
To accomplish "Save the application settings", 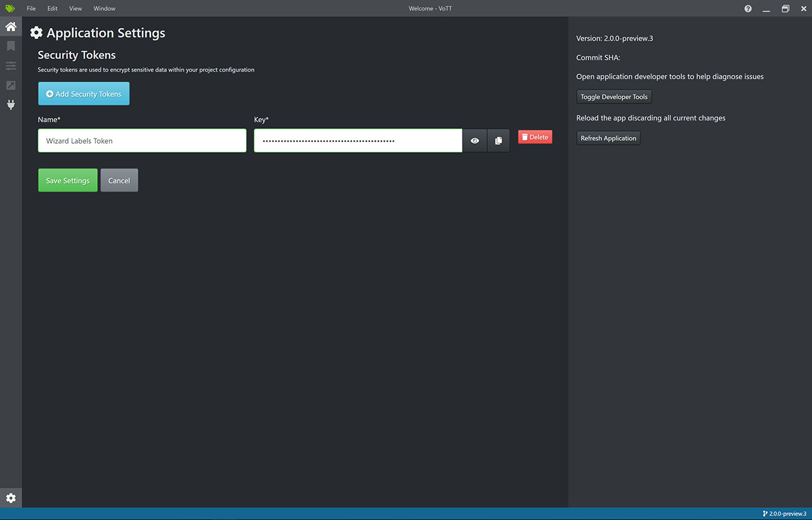I will coord(68,180).
